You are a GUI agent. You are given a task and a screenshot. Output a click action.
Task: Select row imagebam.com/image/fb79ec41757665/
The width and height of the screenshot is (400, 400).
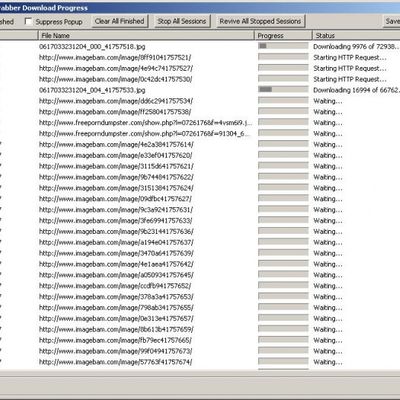pyautogui.click(x=115, y=341)
